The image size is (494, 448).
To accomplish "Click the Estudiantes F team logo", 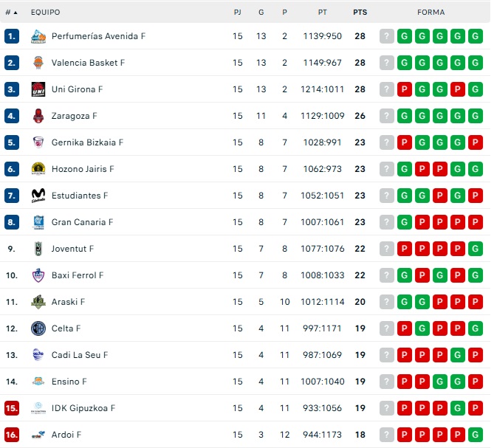I will [38, 196].
